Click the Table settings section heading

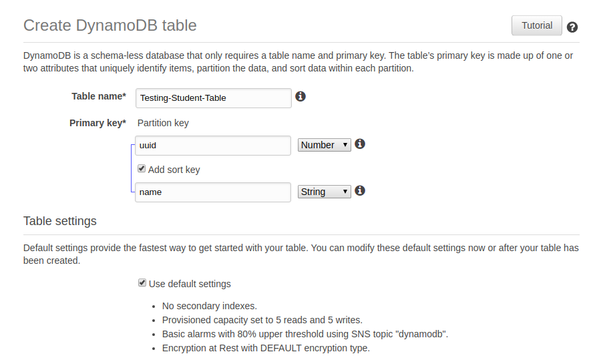pyautogui.click(x=59, y=221)
